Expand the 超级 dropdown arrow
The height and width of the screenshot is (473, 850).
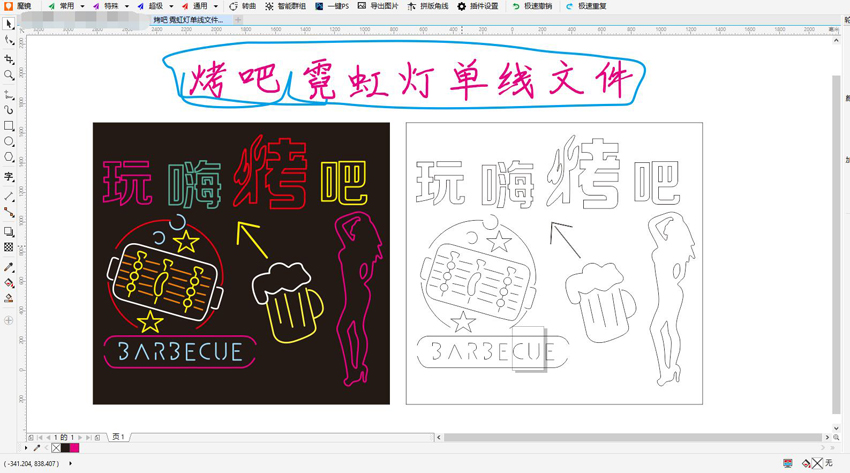pyautogui.click(x=171, y=6)
